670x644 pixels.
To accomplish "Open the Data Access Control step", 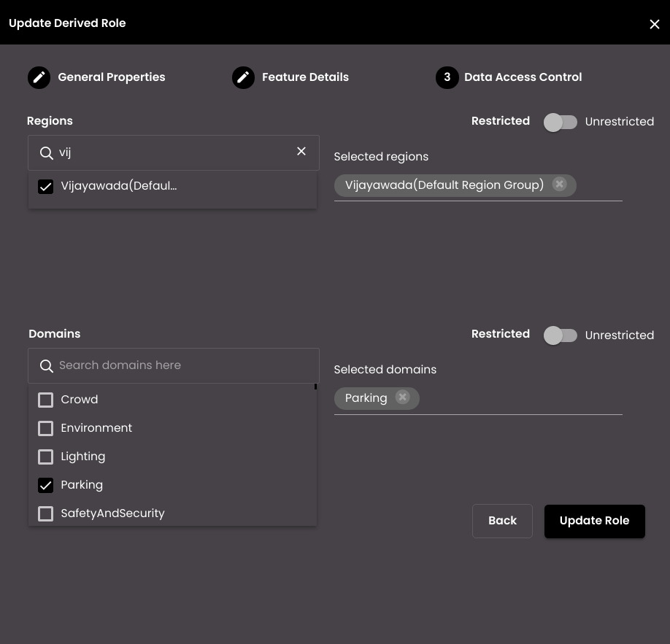I will [x=523, y=77].
